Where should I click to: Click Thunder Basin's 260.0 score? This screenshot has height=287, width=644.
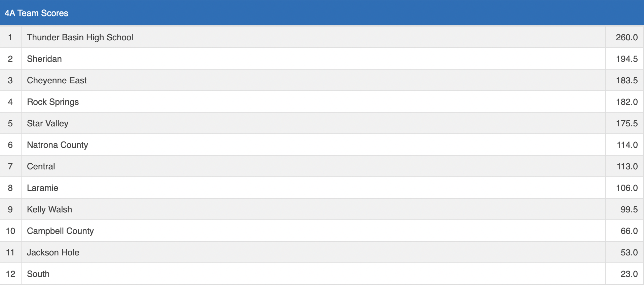coord(627,37)
